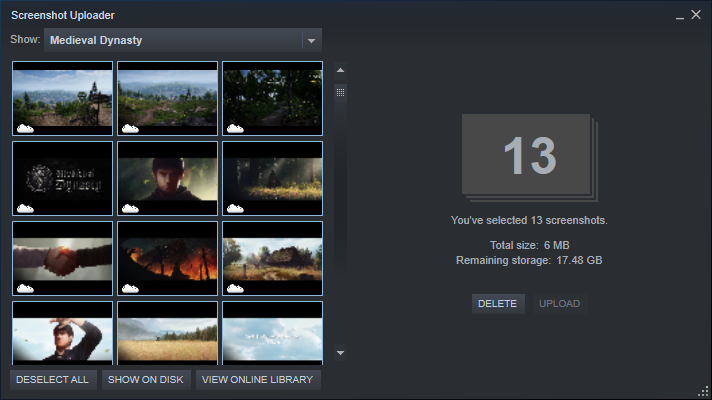
Task: Select the sunlit forest meadow screenshot
Action: [x=272, y=178]
